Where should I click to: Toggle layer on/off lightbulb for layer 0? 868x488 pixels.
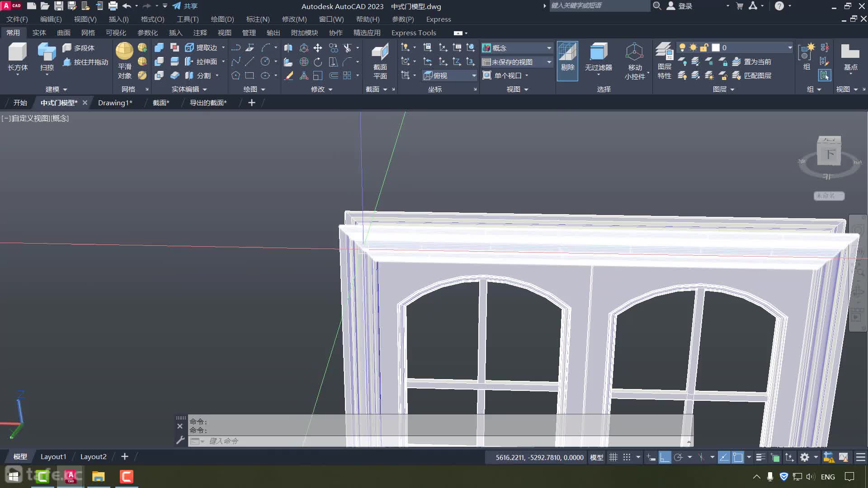pos(682,47)
